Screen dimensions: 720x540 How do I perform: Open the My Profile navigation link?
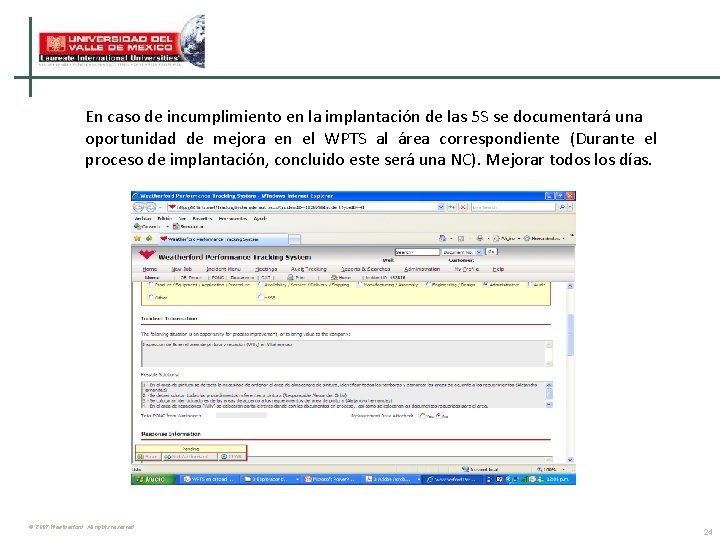click(467, 269)
